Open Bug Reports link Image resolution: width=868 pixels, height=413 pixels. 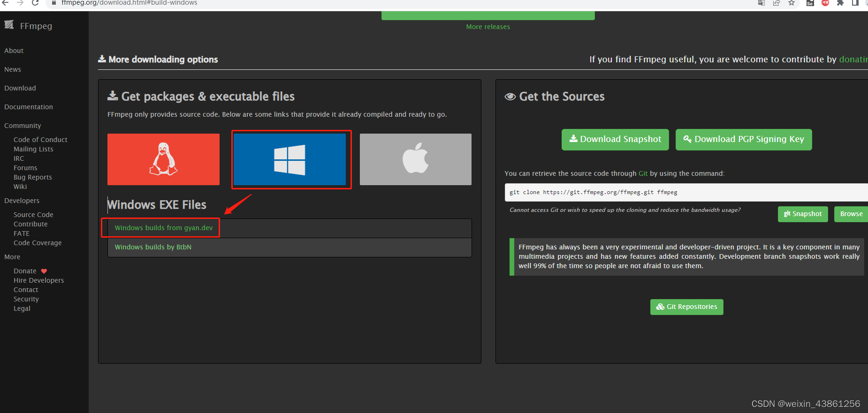(33, 177)
